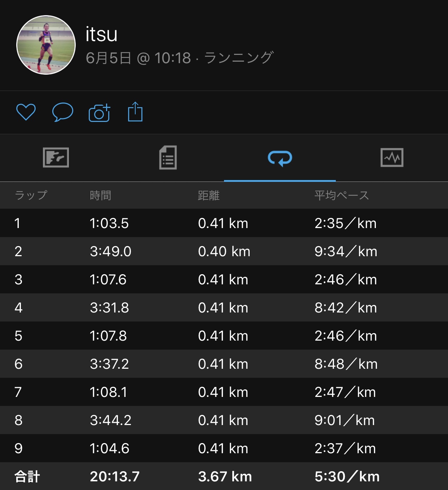Select lap 8 row with 3:44.2
The image size is (448, 490).
click(224, 420)
